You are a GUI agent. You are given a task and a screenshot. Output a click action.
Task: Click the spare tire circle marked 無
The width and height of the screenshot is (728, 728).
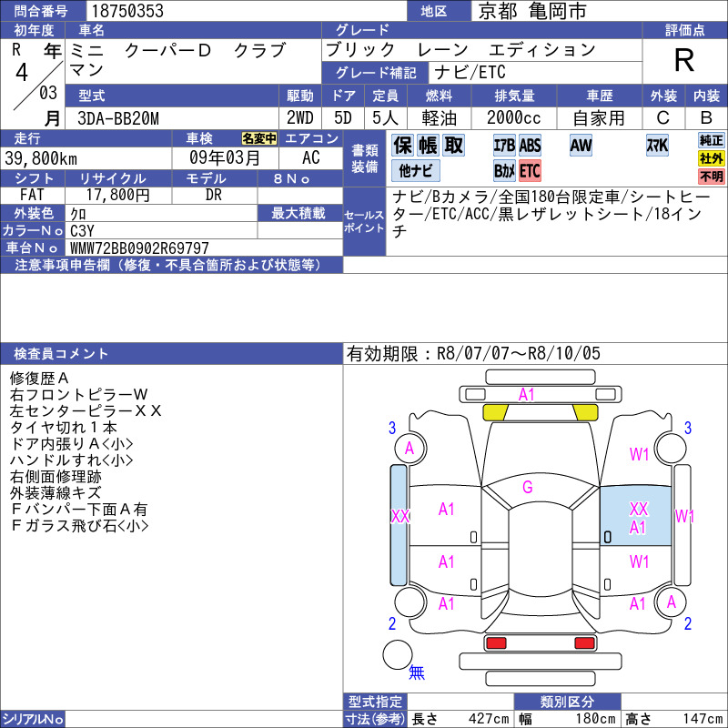[x=398, y=654]
